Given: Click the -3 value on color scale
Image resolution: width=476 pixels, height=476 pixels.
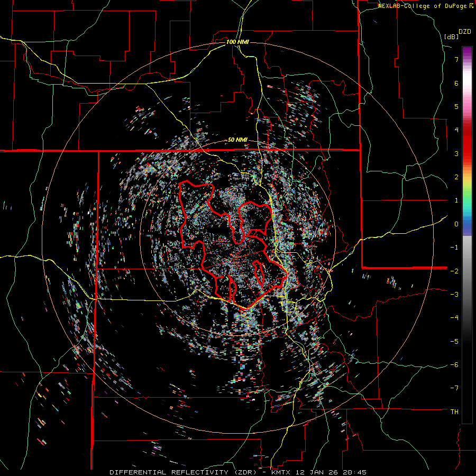Looking at the screenshot, I should 454,295.
